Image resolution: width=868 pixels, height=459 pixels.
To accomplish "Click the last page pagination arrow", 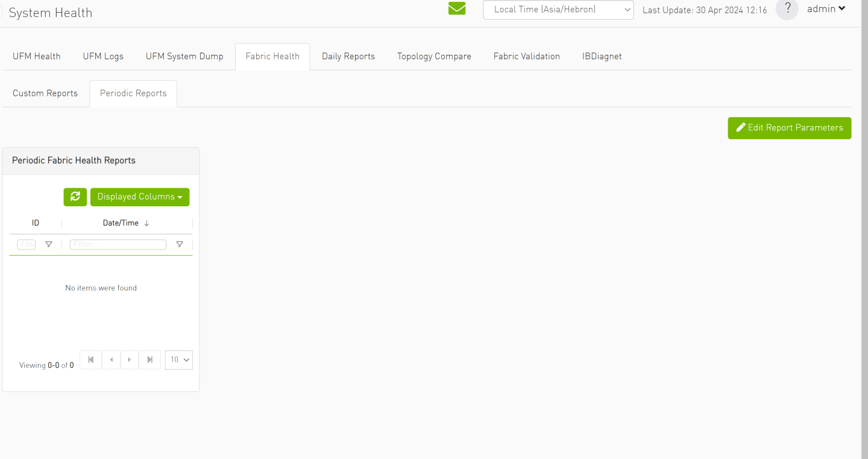I will tap(149, 359).
